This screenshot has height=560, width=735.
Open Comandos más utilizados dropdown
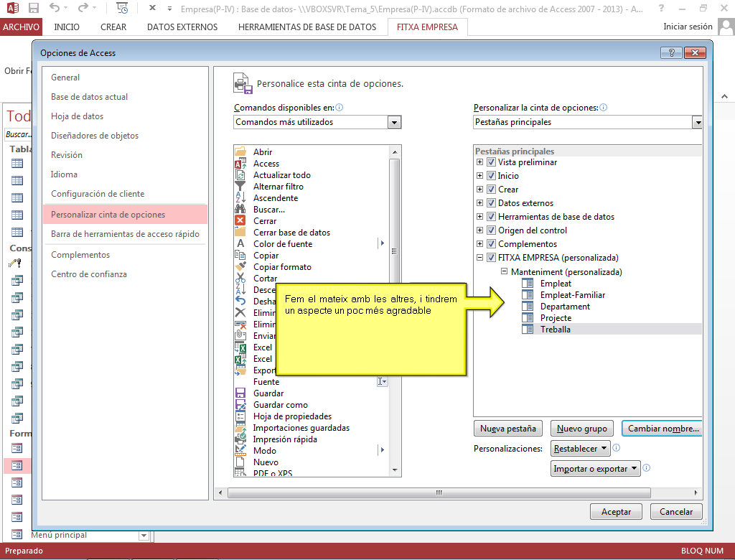[x=394, y=122]
